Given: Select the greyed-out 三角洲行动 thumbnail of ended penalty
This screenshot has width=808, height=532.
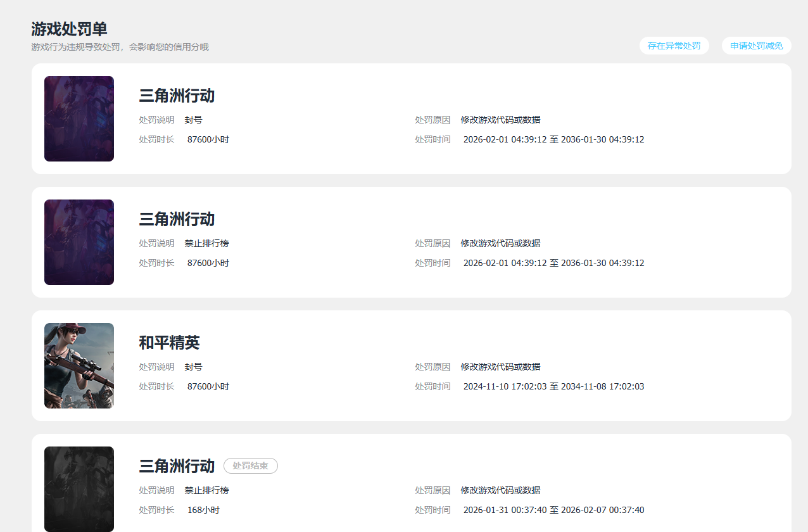Looking at the screenshot, I should [x=79, y=489].
